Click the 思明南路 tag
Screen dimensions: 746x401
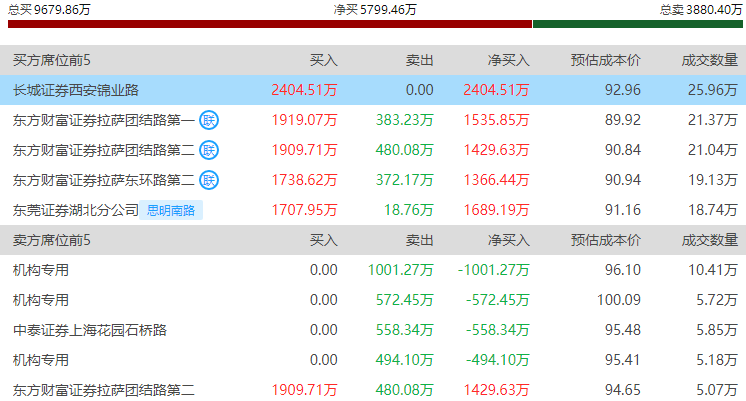click(x=171, y=210)
